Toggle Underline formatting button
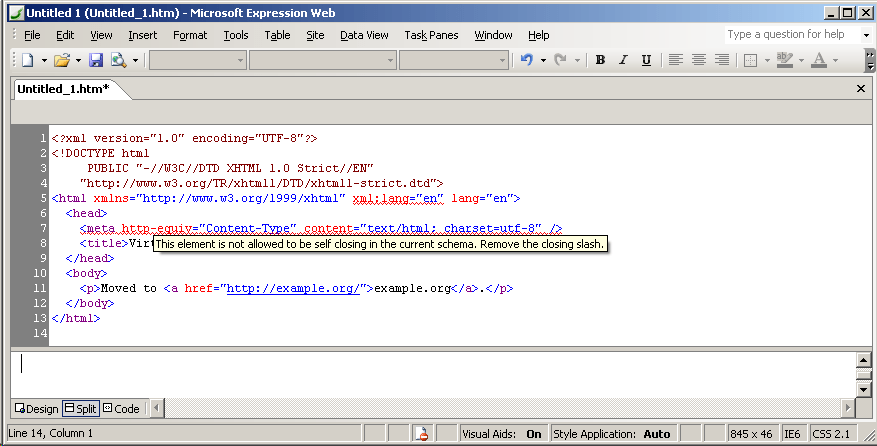 click(646, 60)
